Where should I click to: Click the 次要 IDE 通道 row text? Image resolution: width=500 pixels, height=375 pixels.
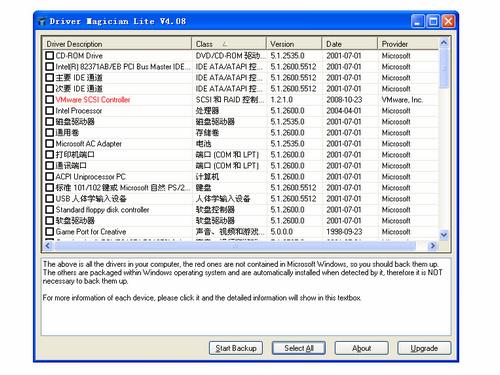pyautogui.click(x=79, y=89)
